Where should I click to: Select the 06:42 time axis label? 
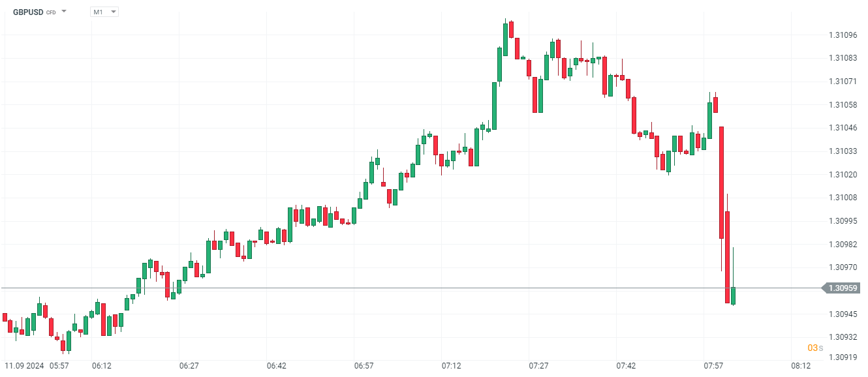(x=277, y=367)
